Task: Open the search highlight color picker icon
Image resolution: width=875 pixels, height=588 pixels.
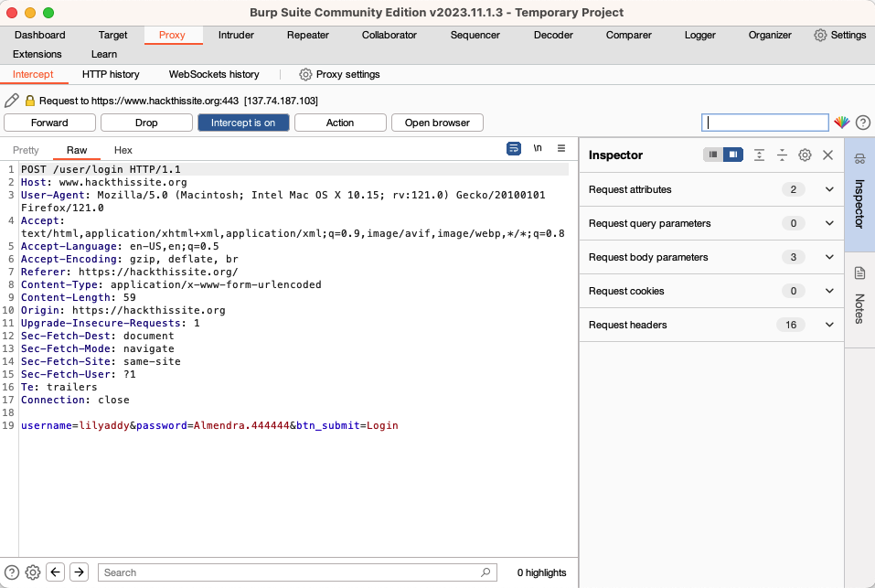Action: (x=842, y=122)
